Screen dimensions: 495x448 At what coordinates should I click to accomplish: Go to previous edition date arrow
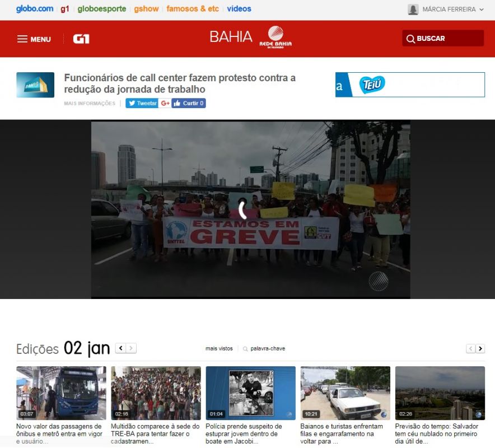coord(120,348)
